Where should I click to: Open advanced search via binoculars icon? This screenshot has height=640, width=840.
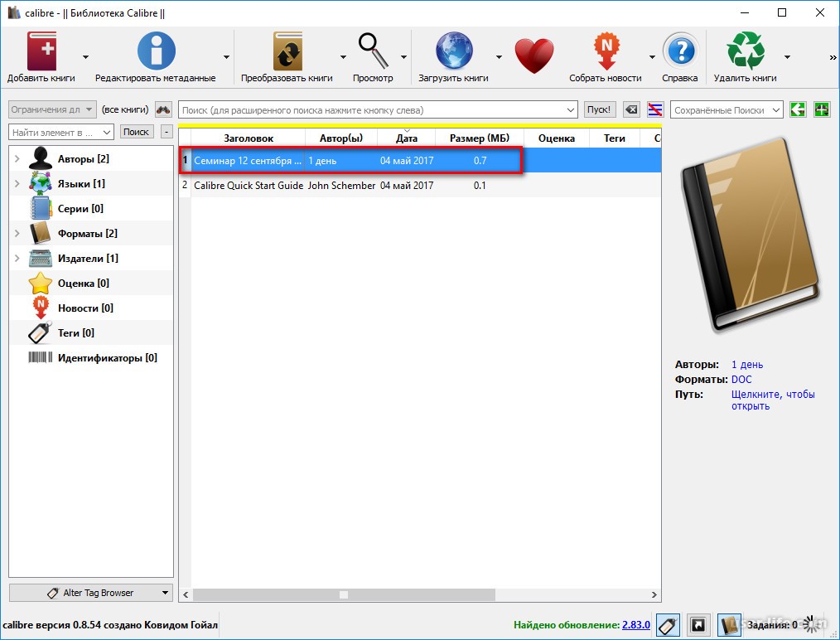point(163,110)
